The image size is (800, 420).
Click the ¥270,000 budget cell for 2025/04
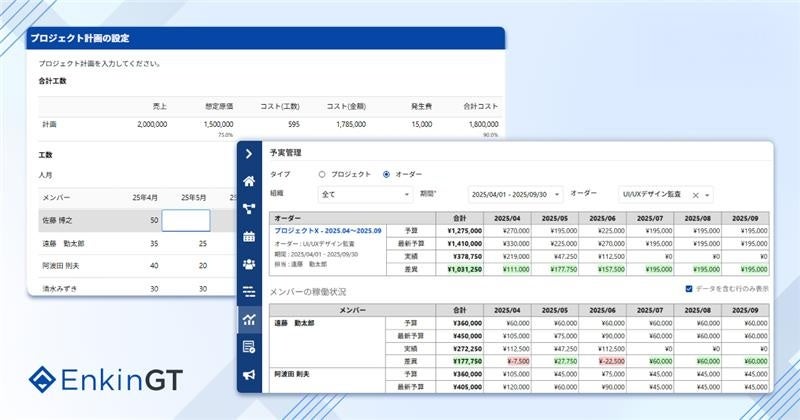(516, 231)
